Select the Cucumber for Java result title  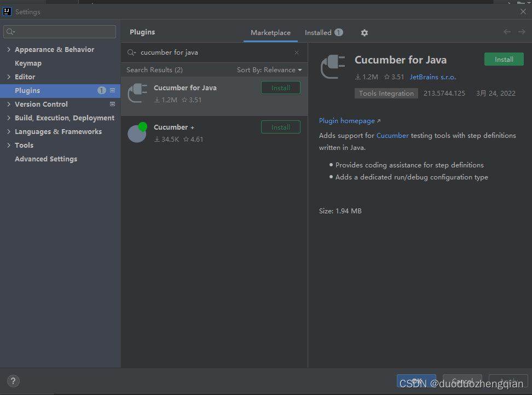(185, 88)
